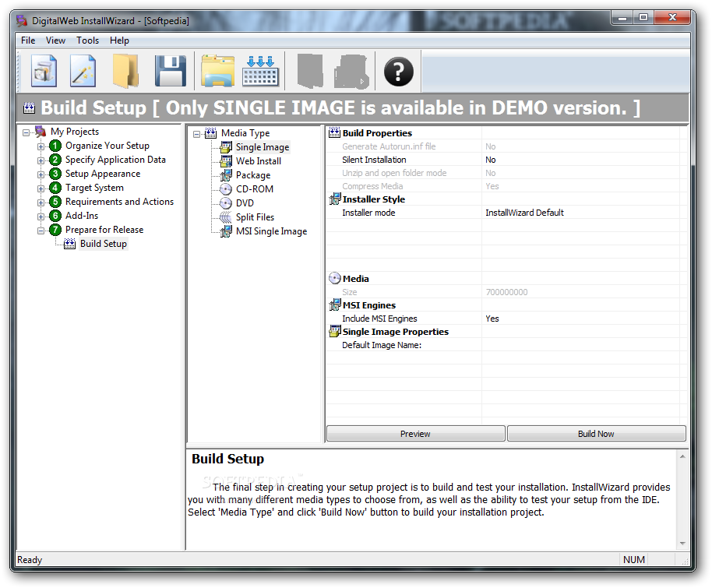Viewport: 712px width, 588px height.
Task: Expand the Setup Appearance node
Action: click(41, 174)
